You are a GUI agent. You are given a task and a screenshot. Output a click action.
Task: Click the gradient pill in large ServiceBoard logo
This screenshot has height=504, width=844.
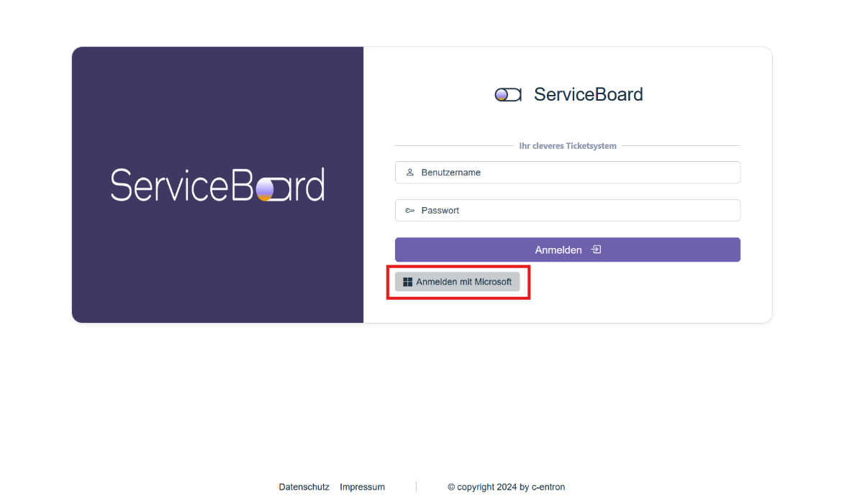tap(265, 188)
